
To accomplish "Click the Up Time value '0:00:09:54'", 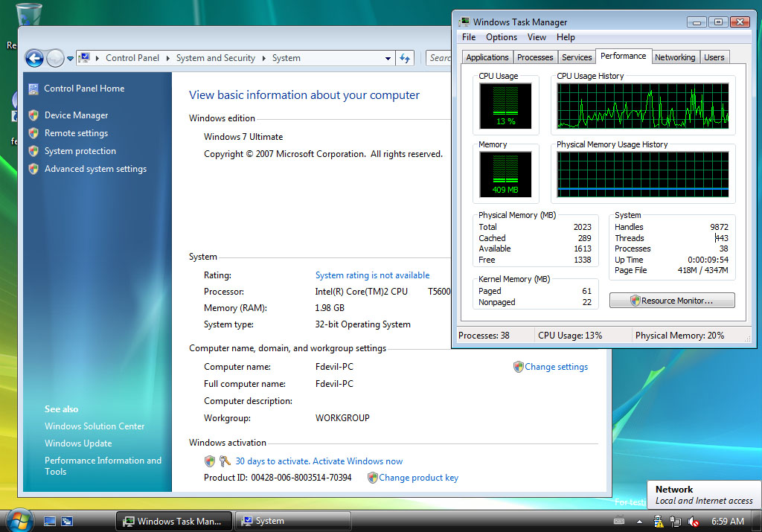I will (708, 260).
